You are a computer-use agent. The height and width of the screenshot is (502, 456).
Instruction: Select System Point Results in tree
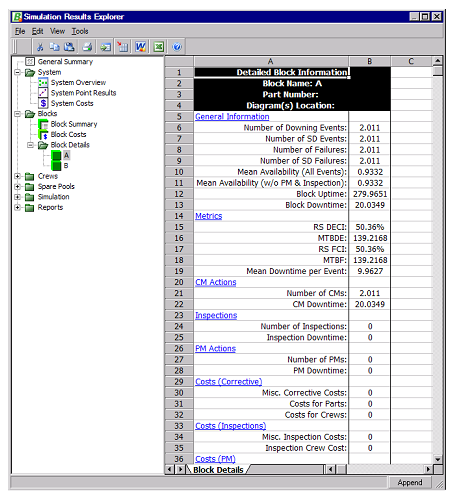[83, 93]
